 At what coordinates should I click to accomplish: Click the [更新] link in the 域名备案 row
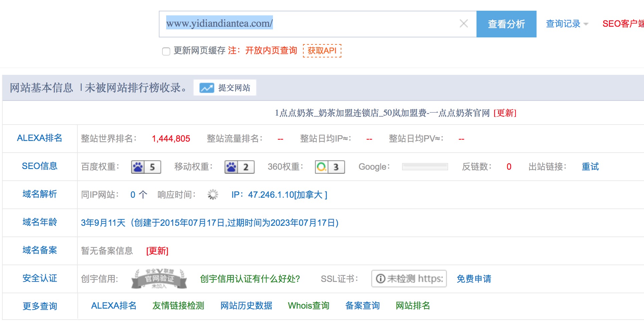pos(157,251)
